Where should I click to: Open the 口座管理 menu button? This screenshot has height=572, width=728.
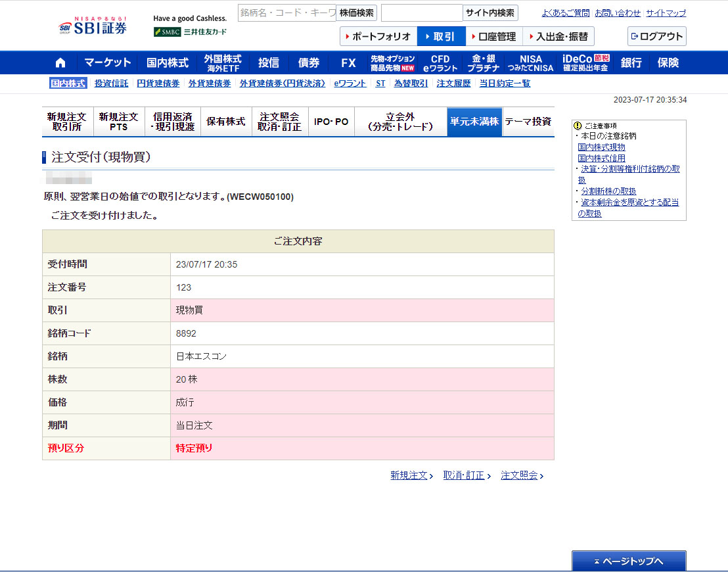[493, 36]
